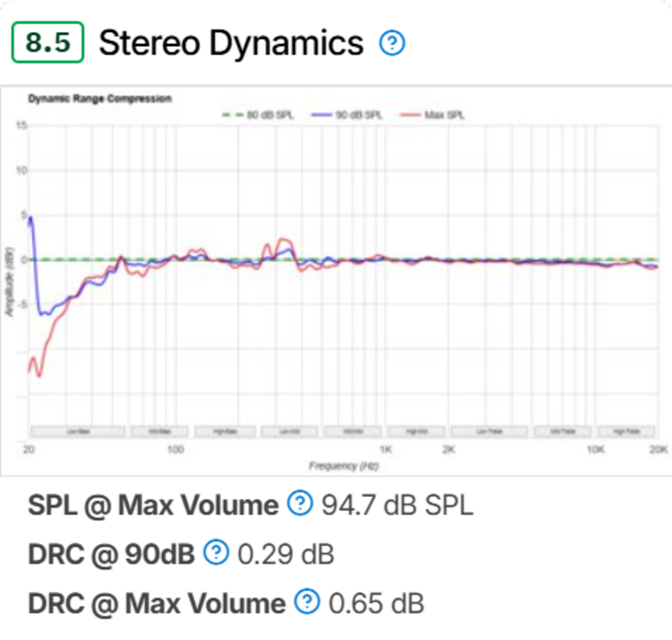Click the SPL @ Max Volume label
This screenshot has width=672, height=640.
click(153, 505)
